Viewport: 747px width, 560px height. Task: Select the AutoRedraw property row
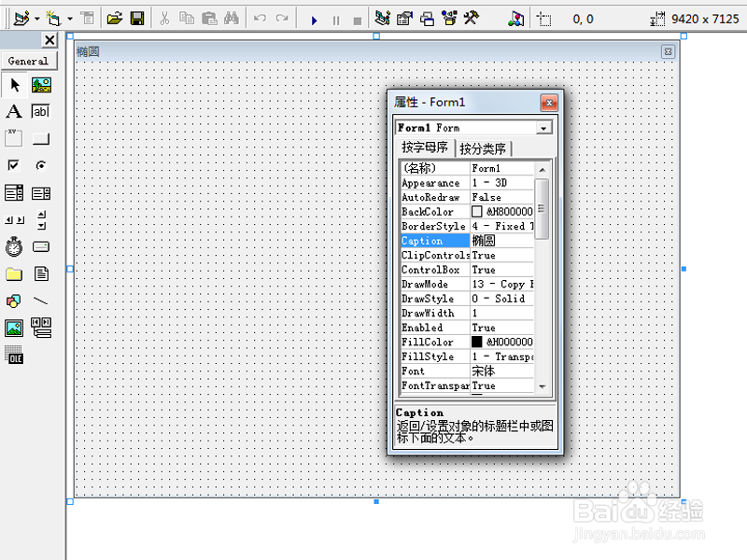pyautogui.click(x=468, y=197)
